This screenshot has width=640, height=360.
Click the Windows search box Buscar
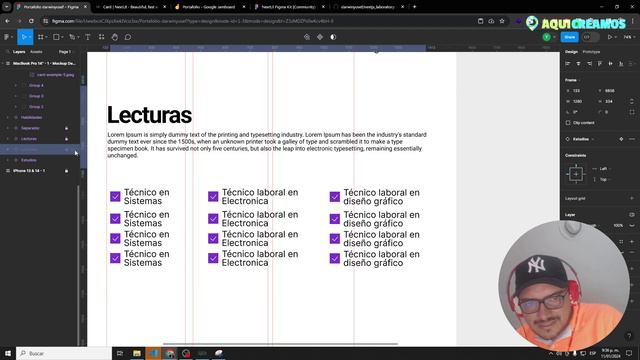[64, 353]
